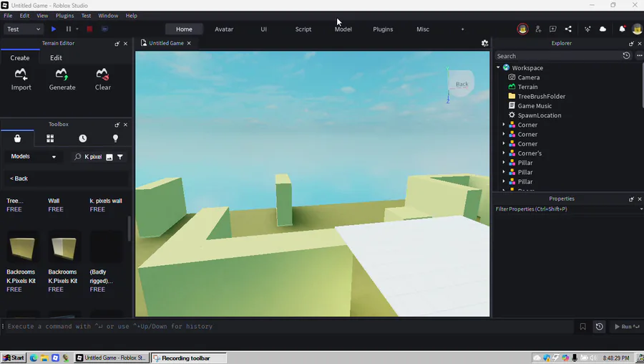Open Explorer search history icon
The height and width of the screenshot is (364, 644).
pyautogui.click(x=626, y=55)
